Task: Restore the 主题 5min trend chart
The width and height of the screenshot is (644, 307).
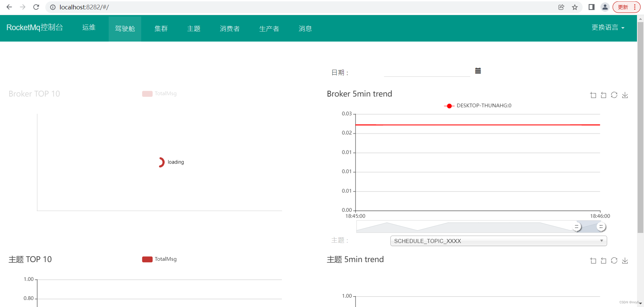Action: 614,261
